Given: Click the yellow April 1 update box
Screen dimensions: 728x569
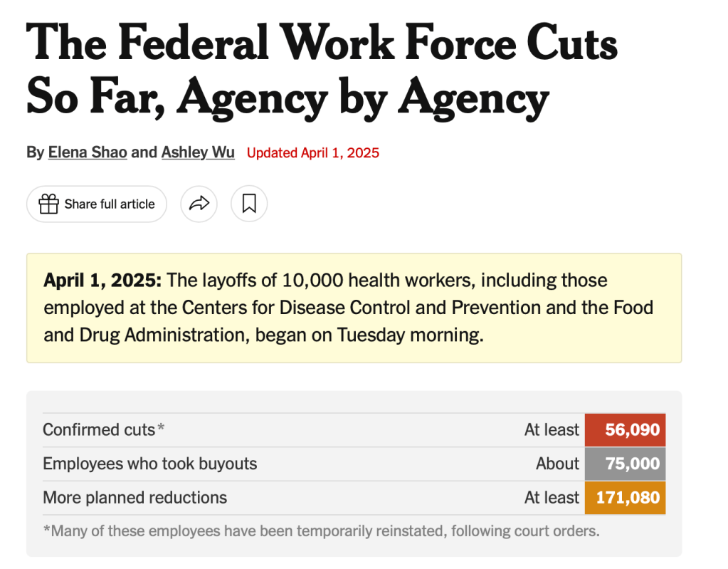Looking at the screenshot, I should (354, 308).
